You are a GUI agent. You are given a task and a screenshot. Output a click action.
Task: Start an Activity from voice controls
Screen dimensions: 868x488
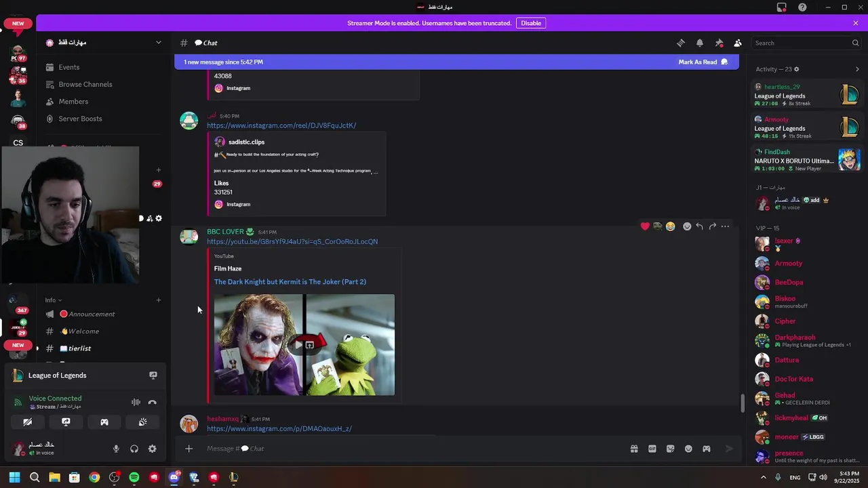tap(104, 422)
